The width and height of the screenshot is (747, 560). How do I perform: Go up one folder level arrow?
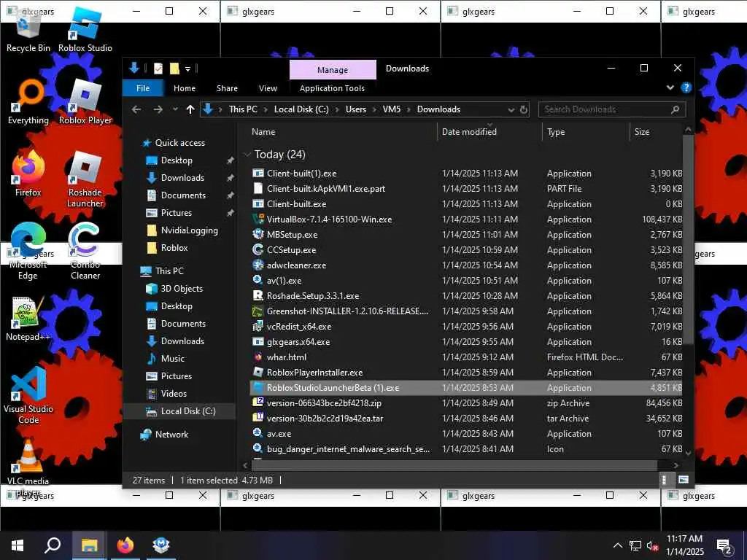190,109
